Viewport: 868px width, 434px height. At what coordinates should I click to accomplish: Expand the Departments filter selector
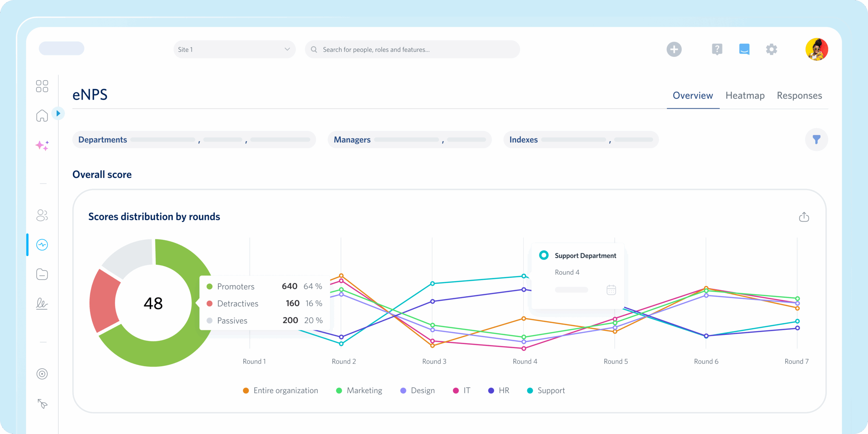coord(194,140)
